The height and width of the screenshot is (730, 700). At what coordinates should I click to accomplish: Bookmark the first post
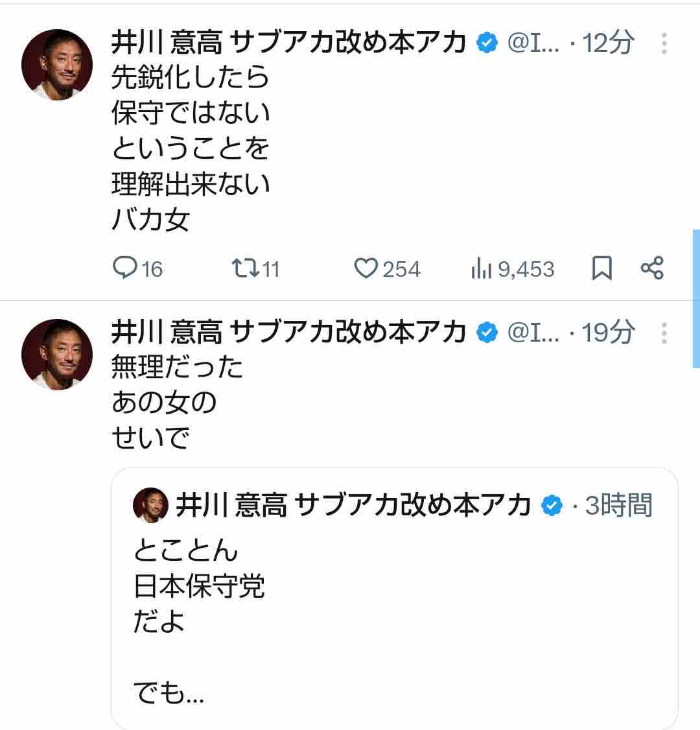click(x=602, y=268)
